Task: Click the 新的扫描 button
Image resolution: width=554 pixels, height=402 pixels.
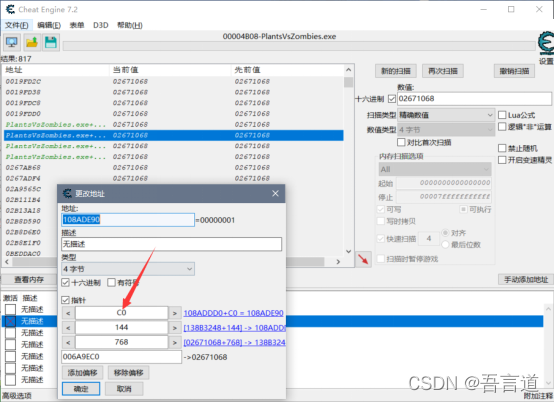Action: [396, 71]
